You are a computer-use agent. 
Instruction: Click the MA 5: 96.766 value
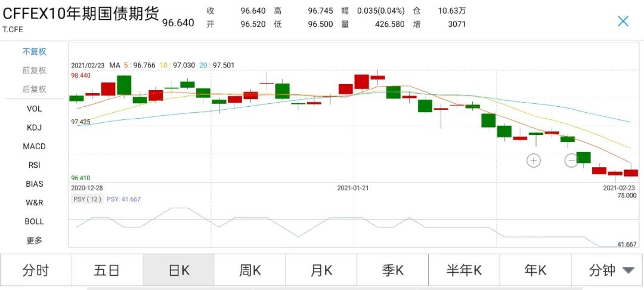140,65
